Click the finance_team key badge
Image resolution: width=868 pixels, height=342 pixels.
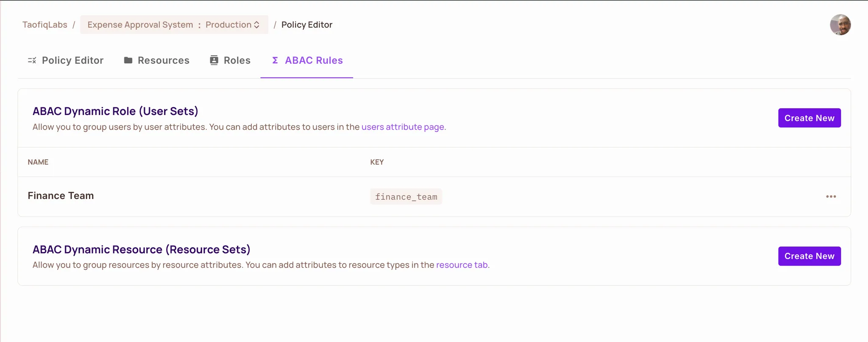click(406, 197)
